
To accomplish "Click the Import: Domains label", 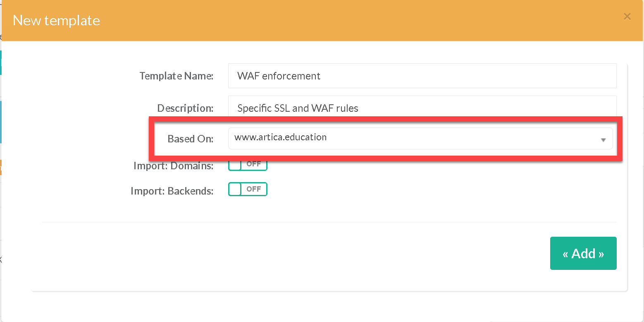I will (x=173, y=166).
